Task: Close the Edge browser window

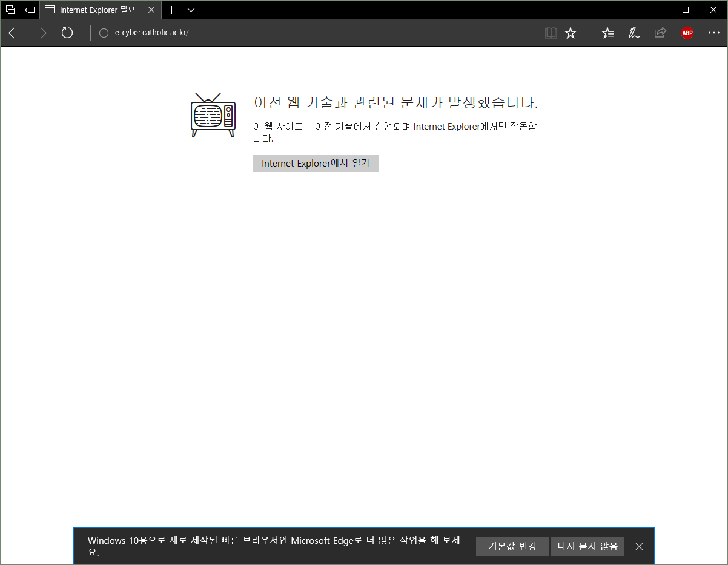Action: click(713, 10)
